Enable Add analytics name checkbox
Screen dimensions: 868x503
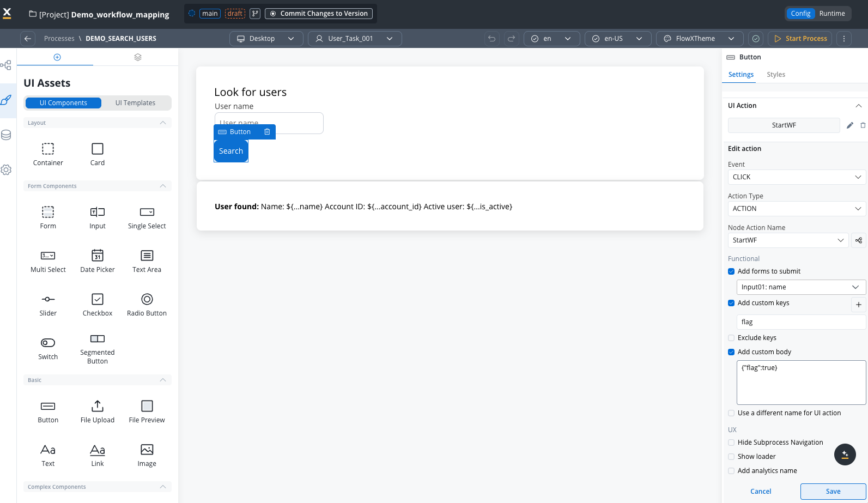coord(731,471)
